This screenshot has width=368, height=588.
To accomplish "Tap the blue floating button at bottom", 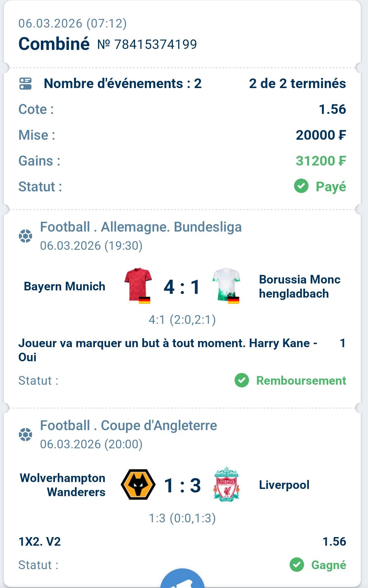I will (182, 581).
